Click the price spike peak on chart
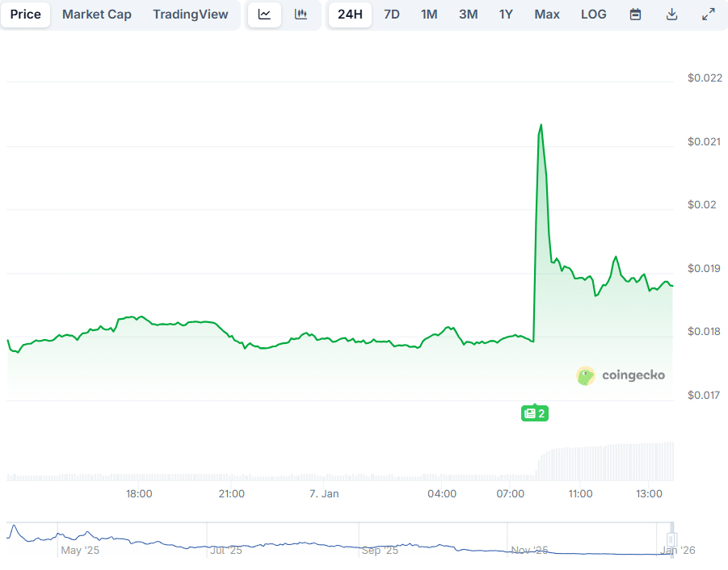The image size is (728, 570). (x=541, y=125)
